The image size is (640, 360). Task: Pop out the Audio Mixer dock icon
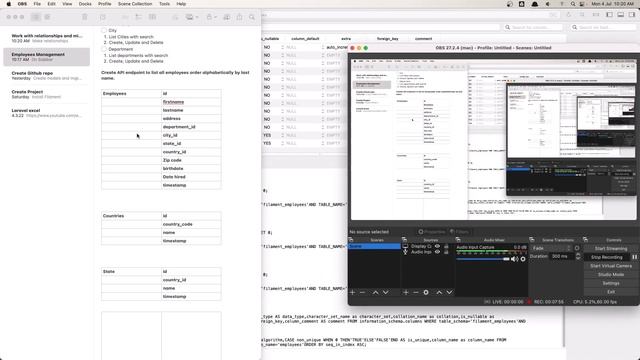coord(458,240)
